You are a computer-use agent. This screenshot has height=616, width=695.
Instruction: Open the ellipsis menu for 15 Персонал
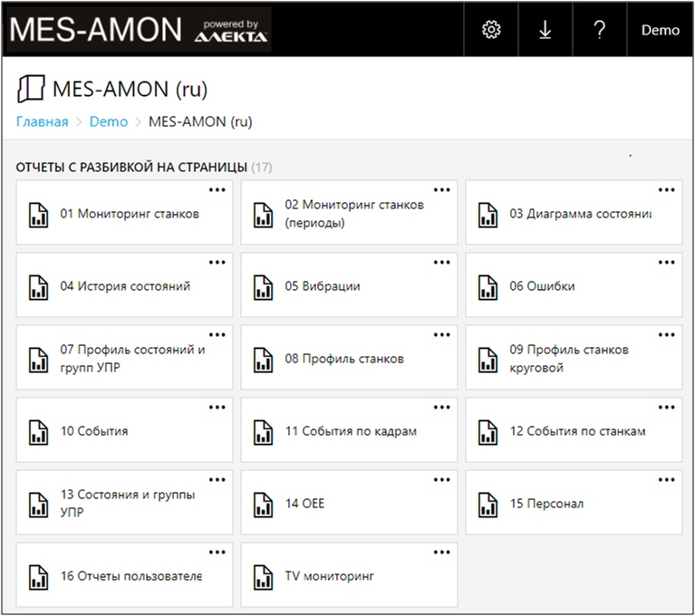tap(667, 480)
